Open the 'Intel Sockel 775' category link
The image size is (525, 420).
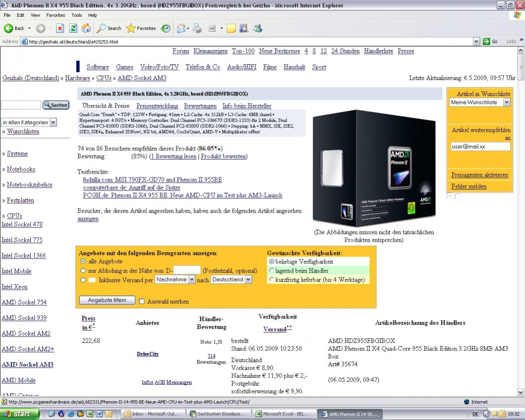(22, 240)
